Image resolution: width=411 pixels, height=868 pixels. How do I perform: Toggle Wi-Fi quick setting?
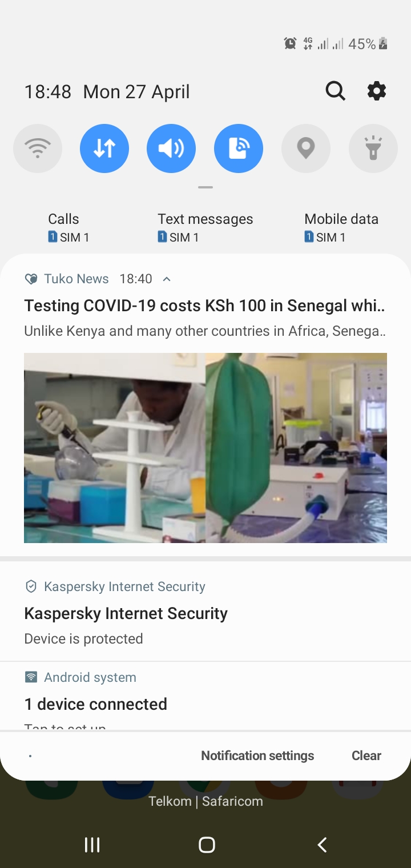[x=38, y=148]
